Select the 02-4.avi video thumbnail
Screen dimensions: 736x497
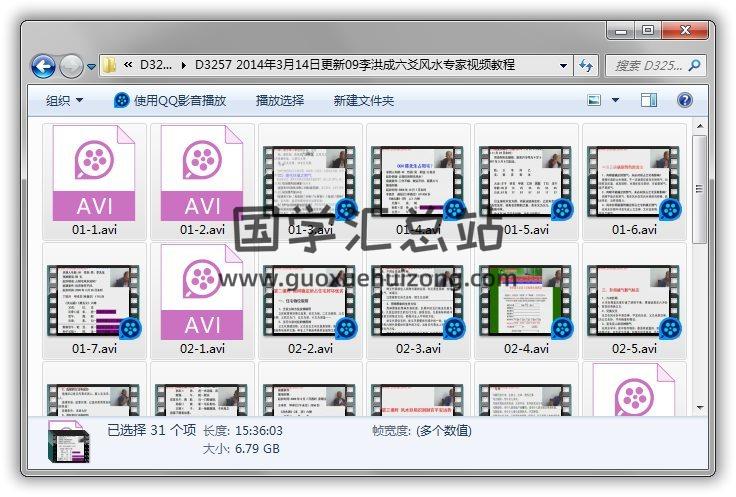pos(526,302)
